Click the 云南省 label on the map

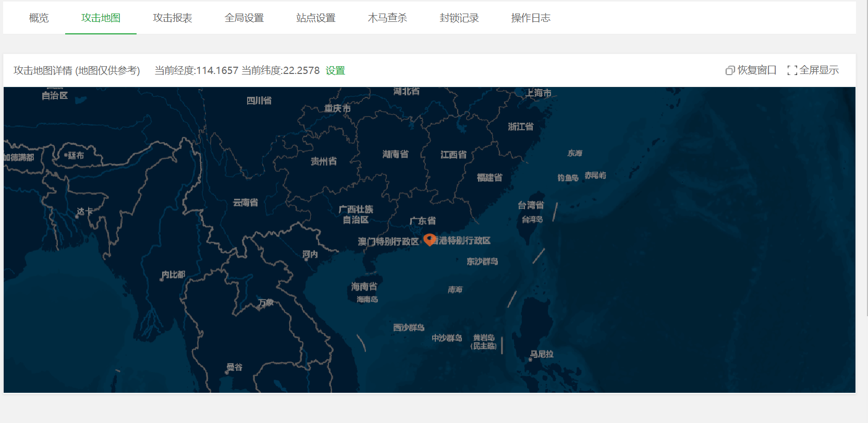[x=245, y=203]
